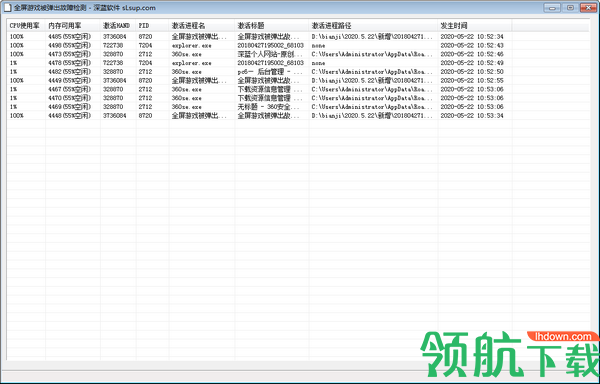Click PID 2712 in the 10:52:46 row

tap(145, 54)
